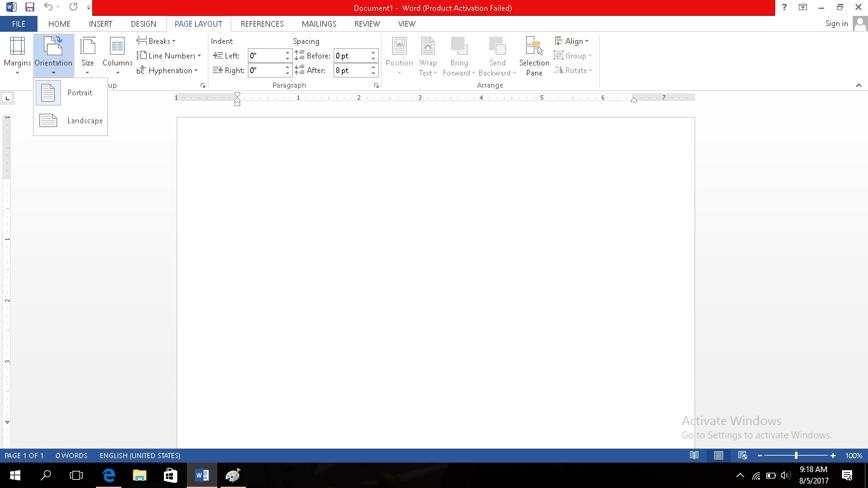Switch to the REVIEW tab
This screenshot has width=868, height=488.
[x=367, y=24]
